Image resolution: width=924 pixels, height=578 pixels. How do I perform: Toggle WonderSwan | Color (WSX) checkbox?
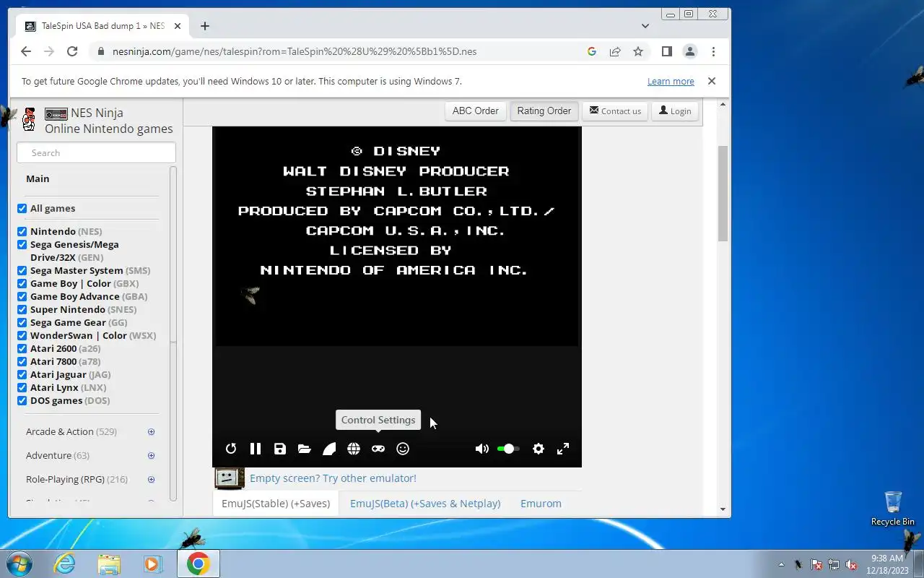tap(22, 335)
